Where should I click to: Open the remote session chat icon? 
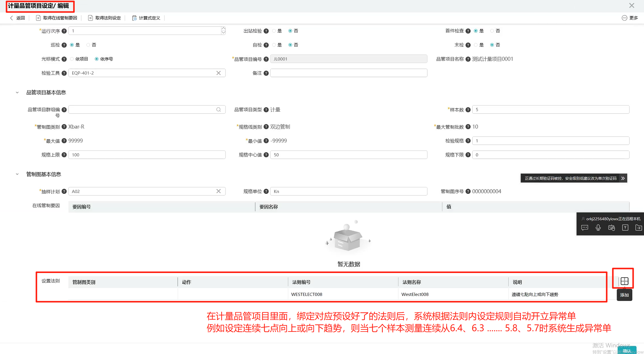(x=585, y=228)
